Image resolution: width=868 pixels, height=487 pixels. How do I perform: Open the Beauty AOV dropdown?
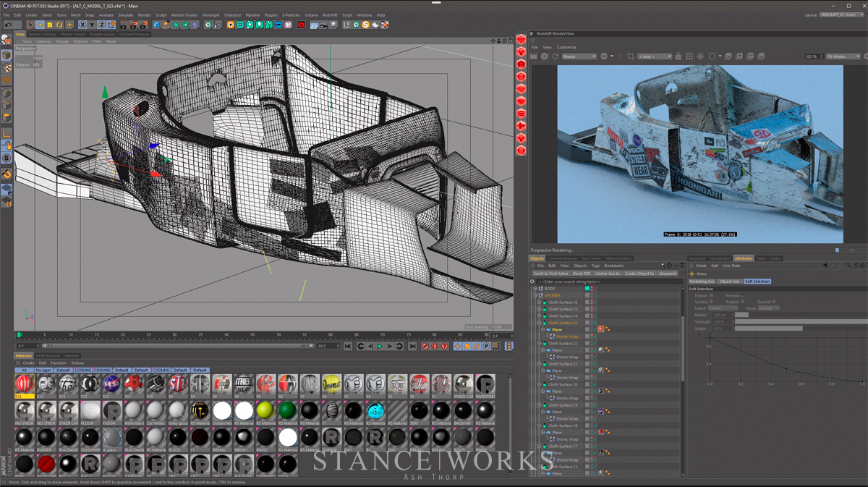tap(579, 56)
